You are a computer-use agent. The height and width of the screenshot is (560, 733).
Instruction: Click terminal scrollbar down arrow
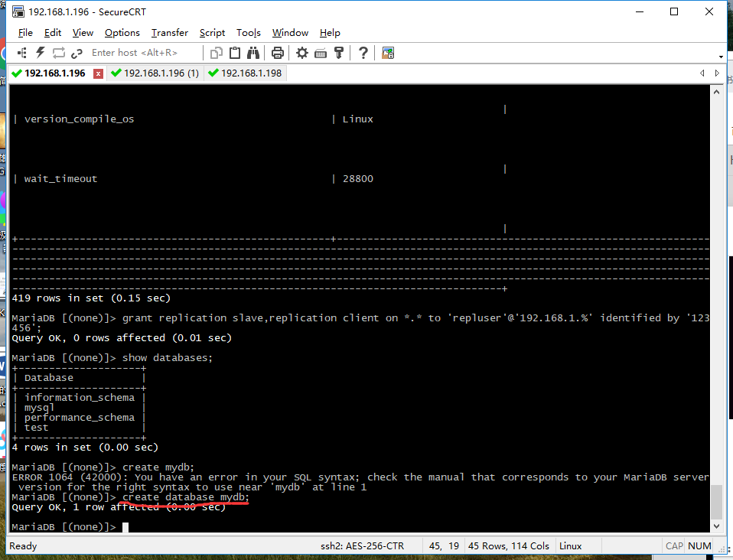coord(717,526)
